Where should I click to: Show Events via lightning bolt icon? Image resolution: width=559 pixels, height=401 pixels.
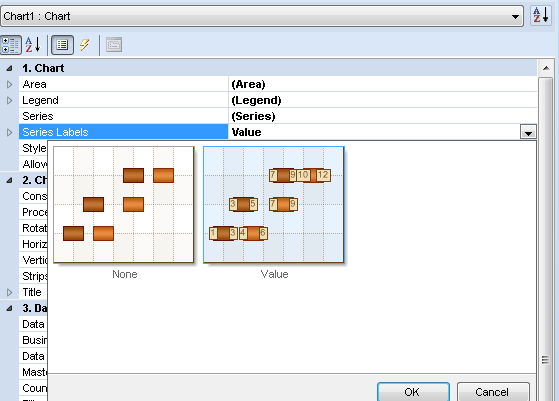84,45
